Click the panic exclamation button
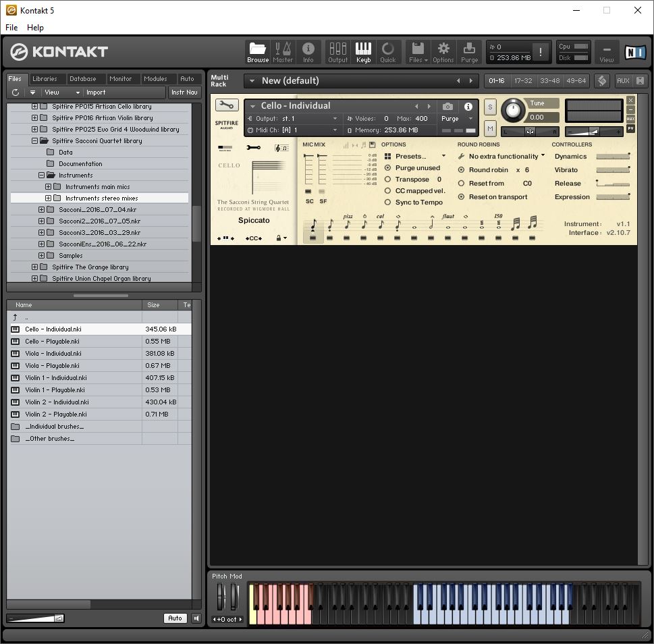Screen dimensions: 654x644 (x=541, y=52)
